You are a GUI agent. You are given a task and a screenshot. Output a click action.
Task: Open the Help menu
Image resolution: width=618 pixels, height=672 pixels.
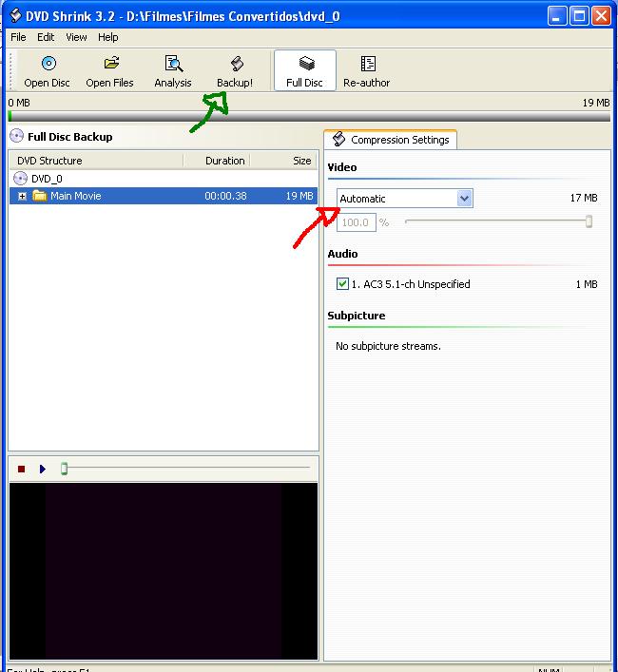pyautogui.click(x=108, y=37)
